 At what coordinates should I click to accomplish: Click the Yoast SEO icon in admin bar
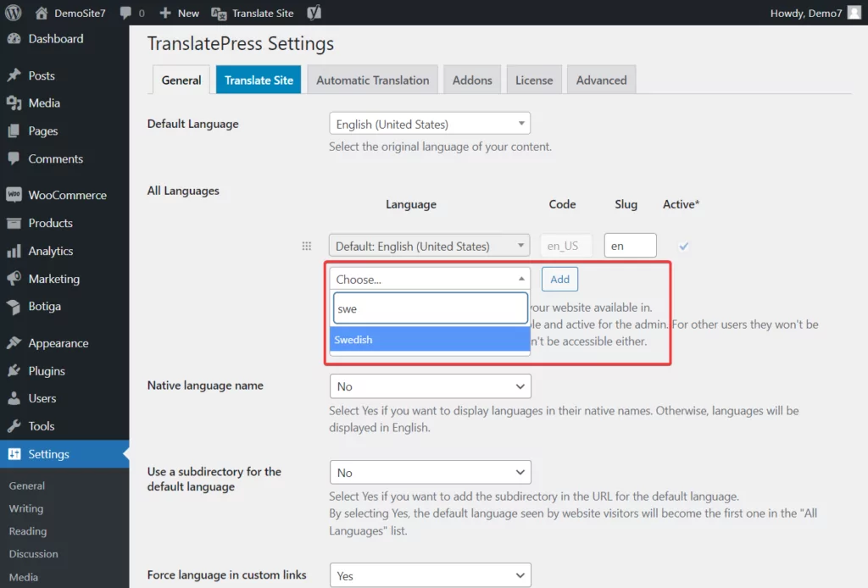click(314, 14)
